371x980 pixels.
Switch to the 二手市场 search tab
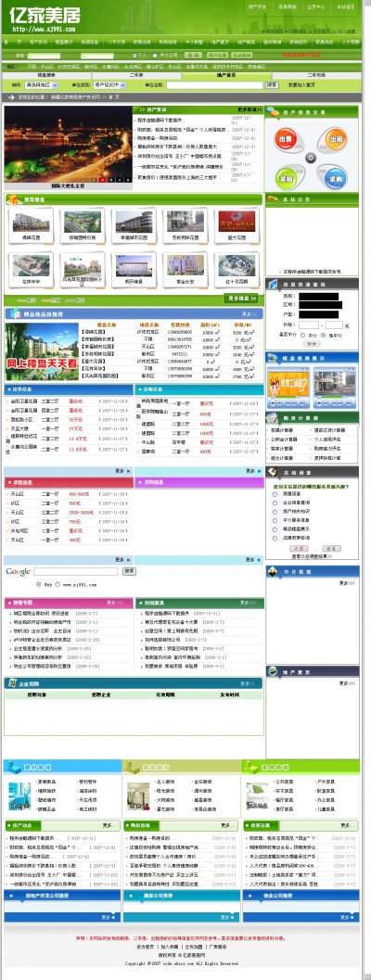coord(315,75)
